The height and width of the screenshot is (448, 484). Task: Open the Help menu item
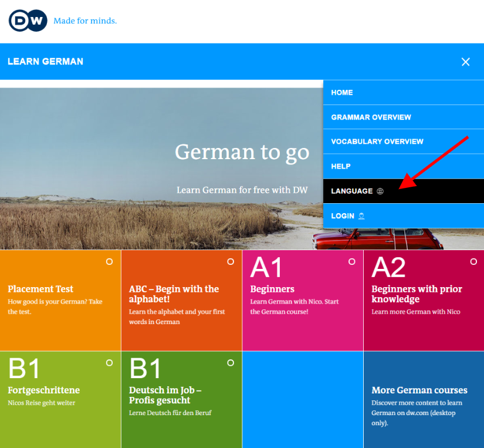pos(341,167)
